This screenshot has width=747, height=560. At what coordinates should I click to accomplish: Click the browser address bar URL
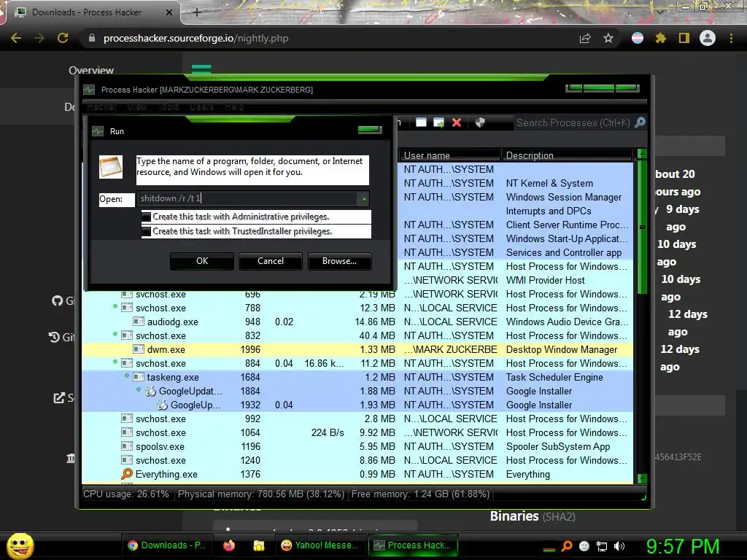196,39
